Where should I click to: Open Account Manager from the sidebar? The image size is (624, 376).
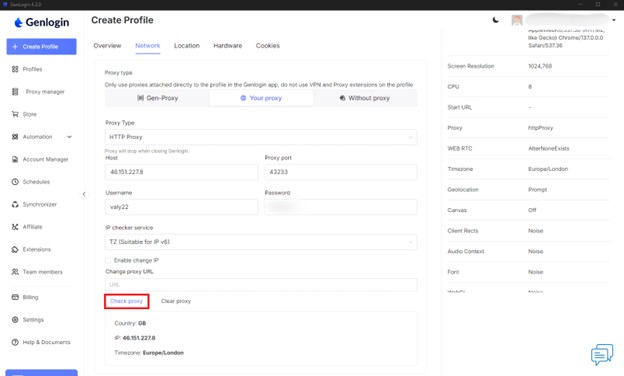click(x=45, y=159)
